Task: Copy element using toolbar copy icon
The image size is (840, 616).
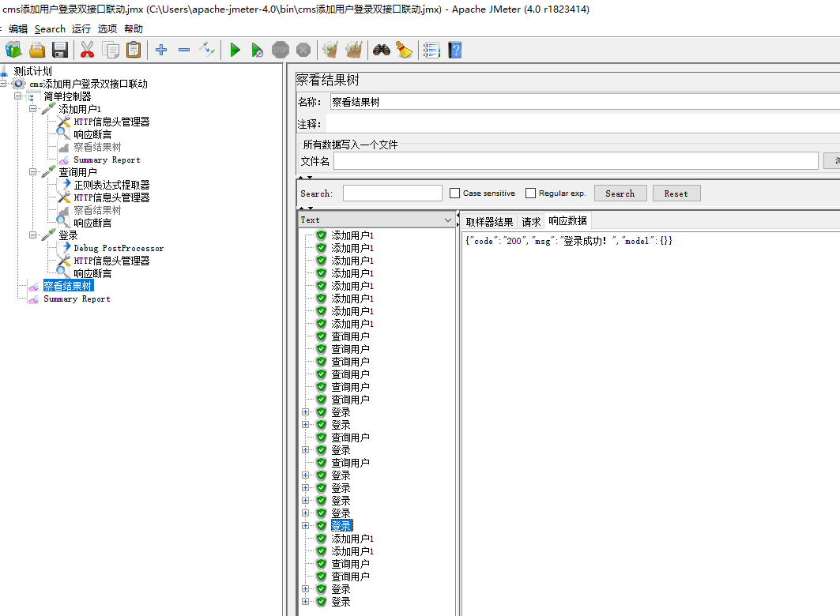Action: coord(111,50)
